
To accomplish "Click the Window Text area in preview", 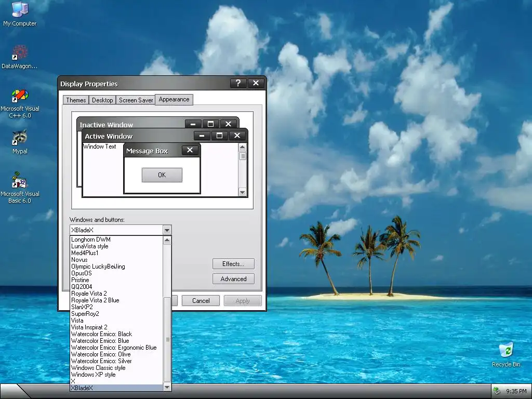I will point(100,146).
